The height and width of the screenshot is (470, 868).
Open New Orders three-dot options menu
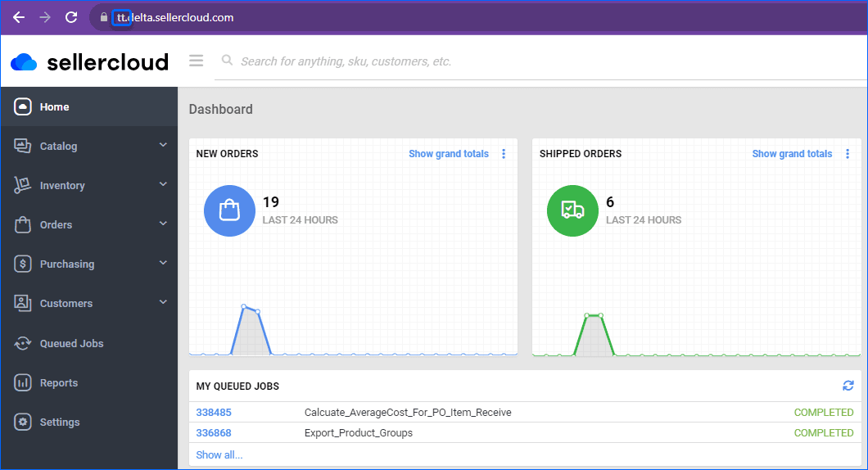click(x=504, y=154)
